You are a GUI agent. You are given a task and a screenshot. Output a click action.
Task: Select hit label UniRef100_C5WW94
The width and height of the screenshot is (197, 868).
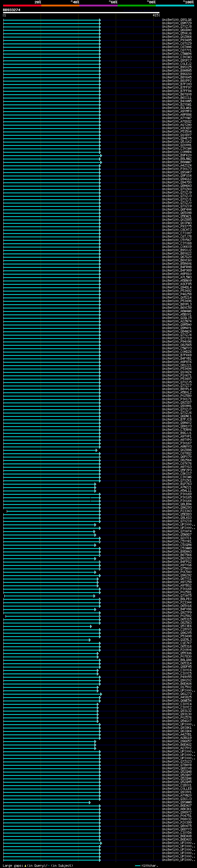(177, 54)
